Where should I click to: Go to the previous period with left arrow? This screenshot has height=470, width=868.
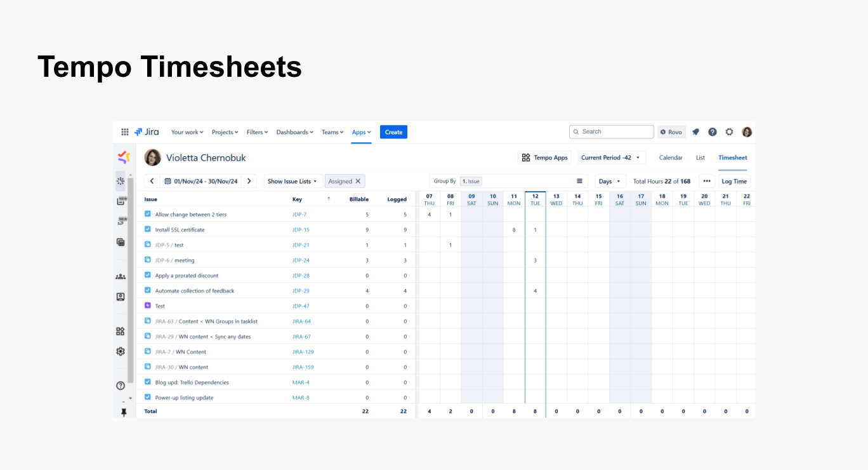[x=152, y=181]
